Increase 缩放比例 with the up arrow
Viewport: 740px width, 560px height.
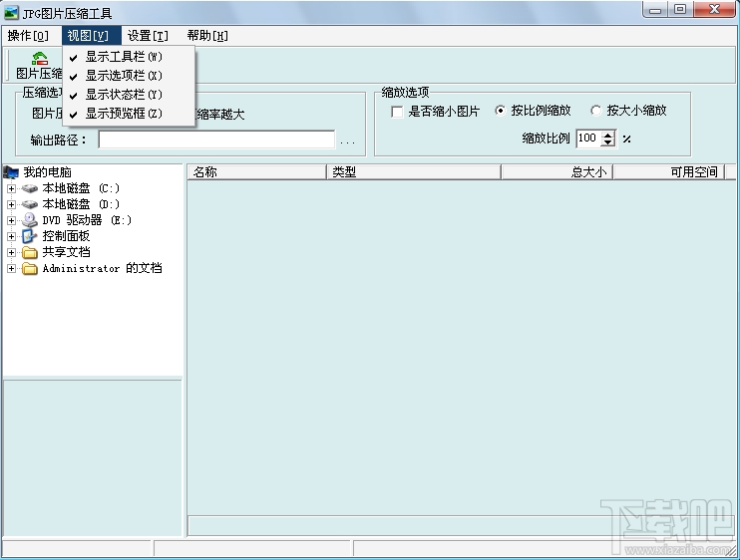click(x=608, y=135)
